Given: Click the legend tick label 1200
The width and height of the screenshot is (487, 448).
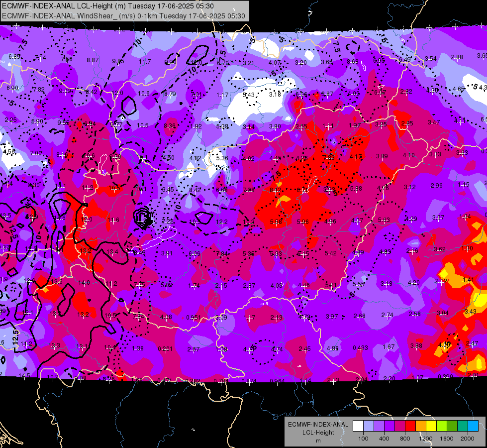Looking at the screenshot, I should (425, 439).
